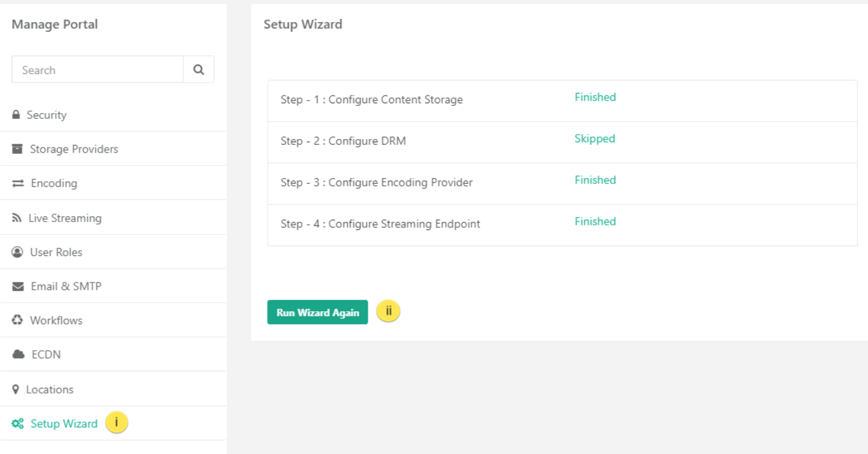This screenshot has height=454, width=868.
Task: Click the Skipped status for Configure DRM
Action: click(x=594, y=138)
